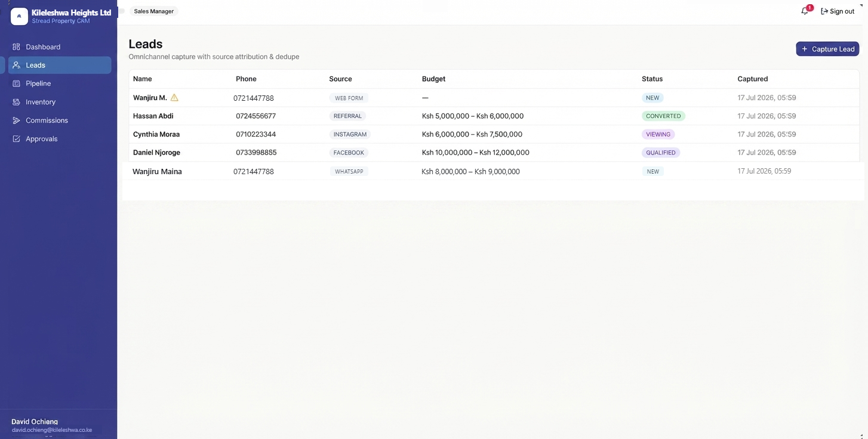
Task: Click the Capture Lead button
Action: (x=827, y=49)
